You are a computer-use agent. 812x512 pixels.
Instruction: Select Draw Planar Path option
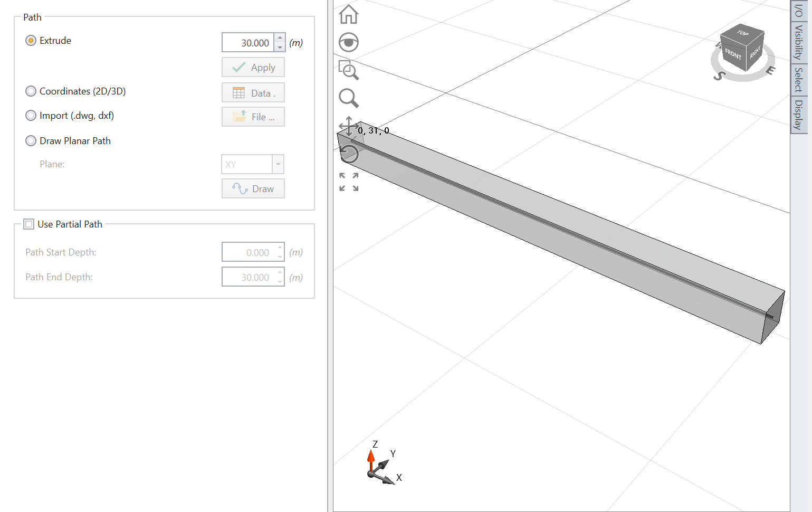tap(31, 141)
